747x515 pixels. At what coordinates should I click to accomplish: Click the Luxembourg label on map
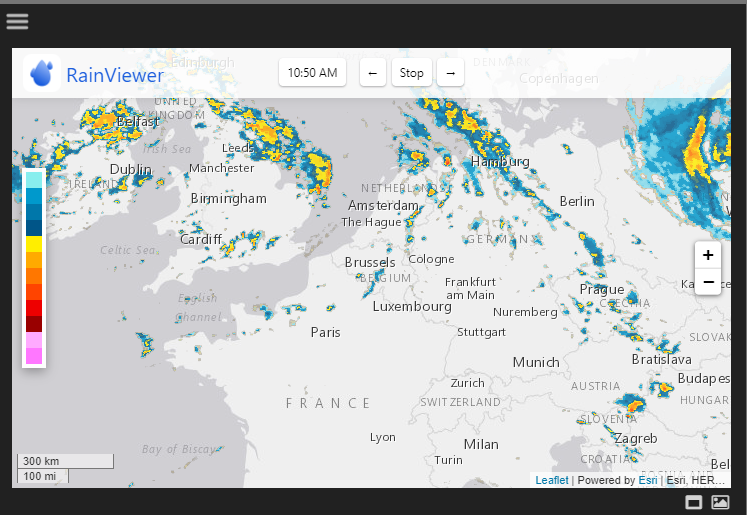click(x=412, y=306)
